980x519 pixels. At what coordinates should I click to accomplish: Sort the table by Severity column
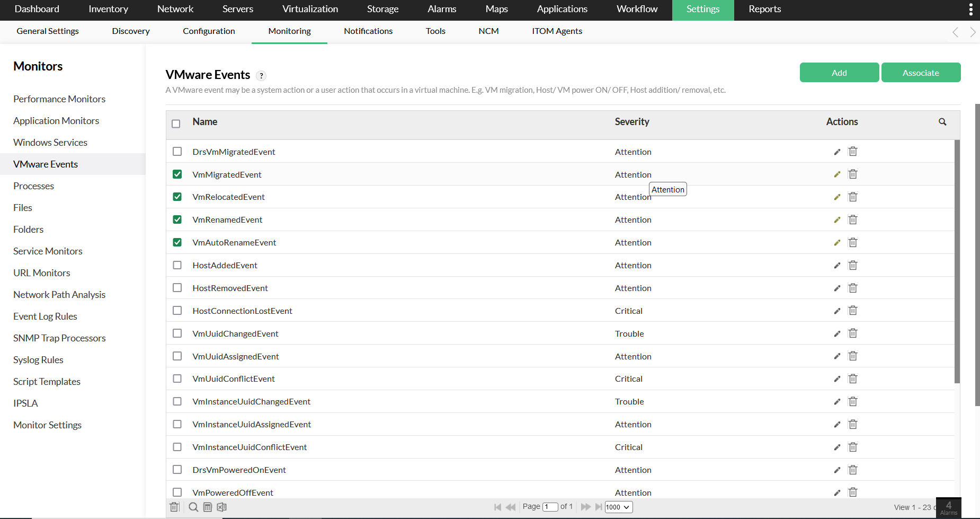coord(632,122)
